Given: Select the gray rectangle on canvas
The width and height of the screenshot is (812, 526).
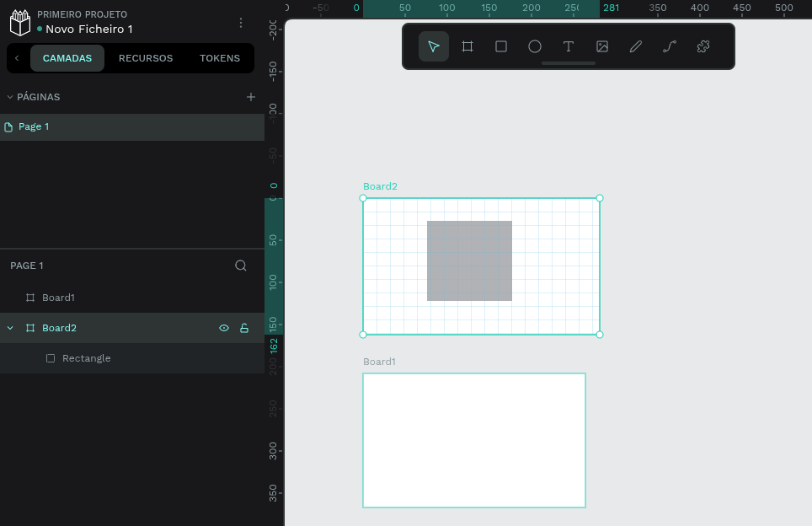Looking at the screenshot, I should click(469, 260).
